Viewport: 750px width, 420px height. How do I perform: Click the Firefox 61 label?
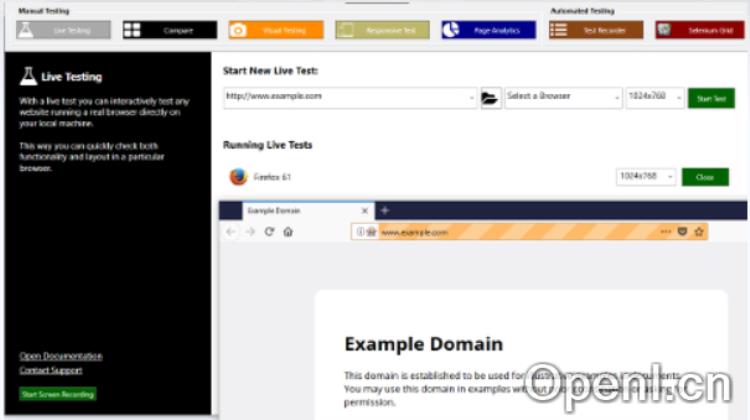[x=272, y=177]
